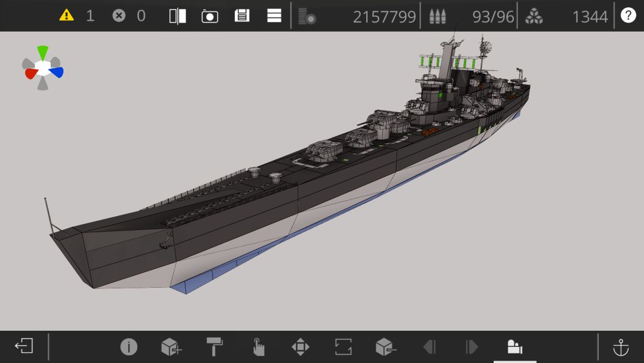The height and width of the screenshot is (363, 644).
Task: Click the part count cubes icon
Action: coord(534,17)
